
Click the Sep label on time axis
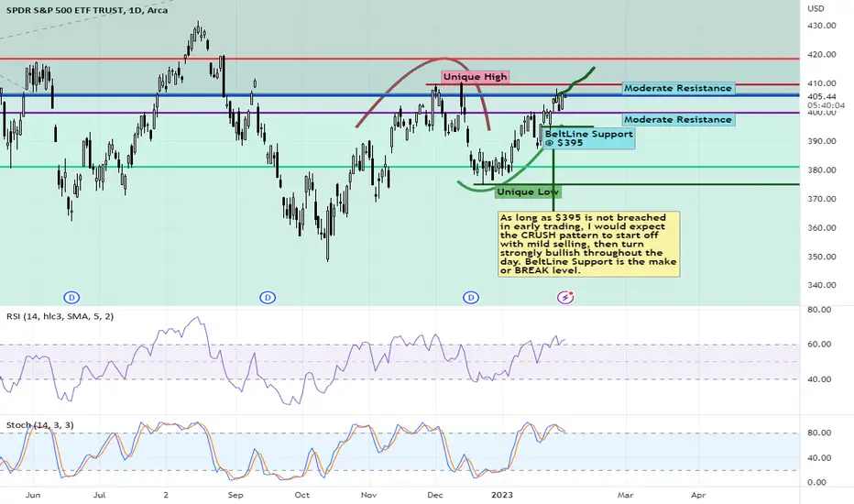tap(235, 495)
